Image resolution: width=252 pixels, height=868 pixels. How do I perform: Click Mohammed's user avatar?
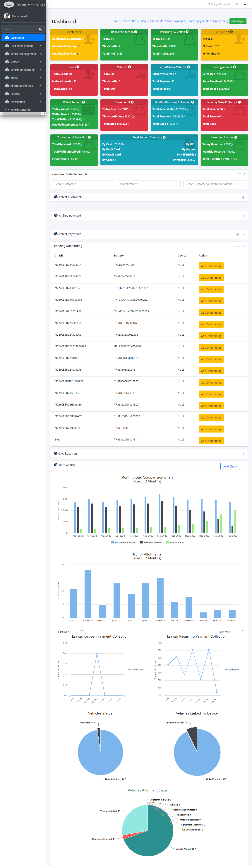[7, 16]
